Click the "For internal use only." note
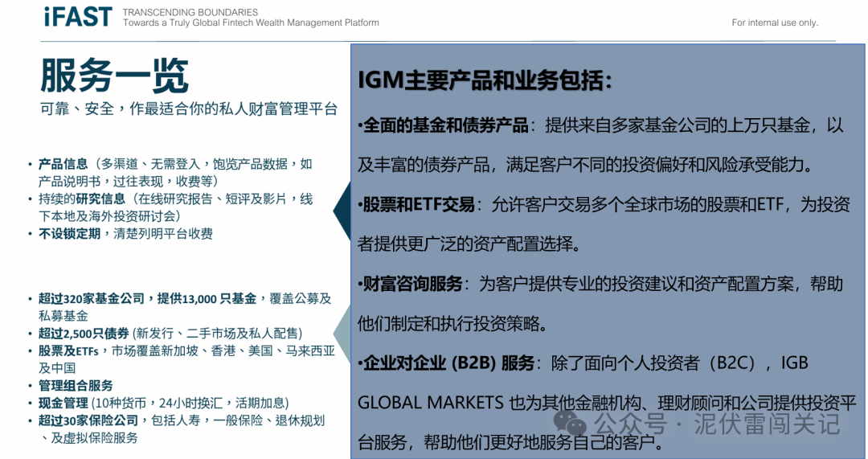The image size is (868, 459). coord(775,23)
